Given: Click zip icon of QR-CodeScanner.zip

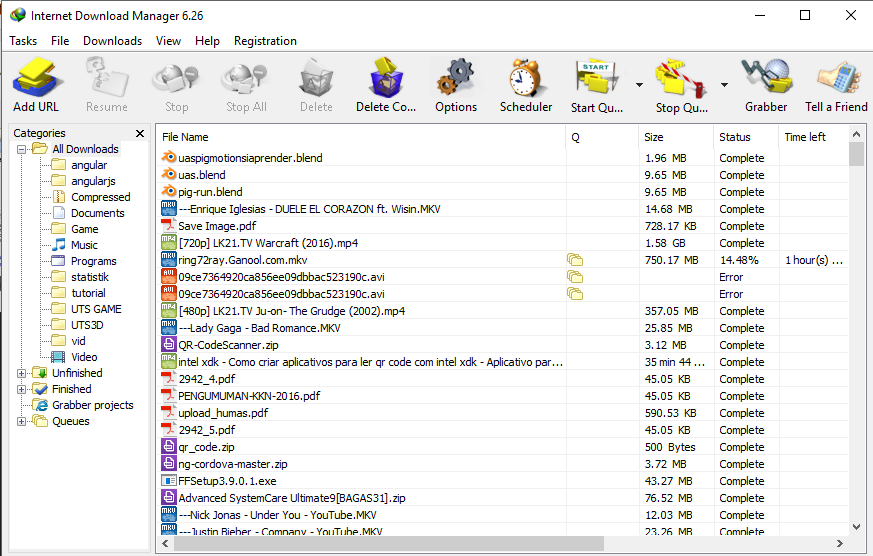Looking at the screenshot, I should pyautogui.click(x=169, y=345).
